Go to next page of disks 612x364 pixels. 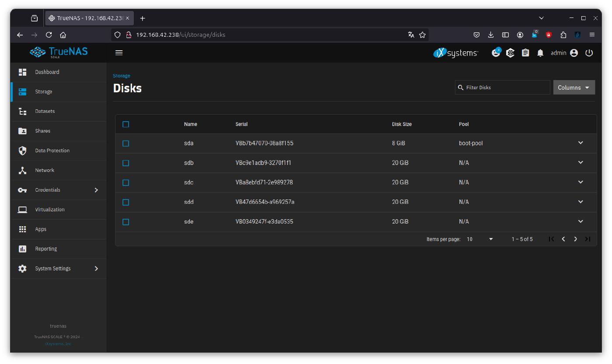tap(575, 239)
